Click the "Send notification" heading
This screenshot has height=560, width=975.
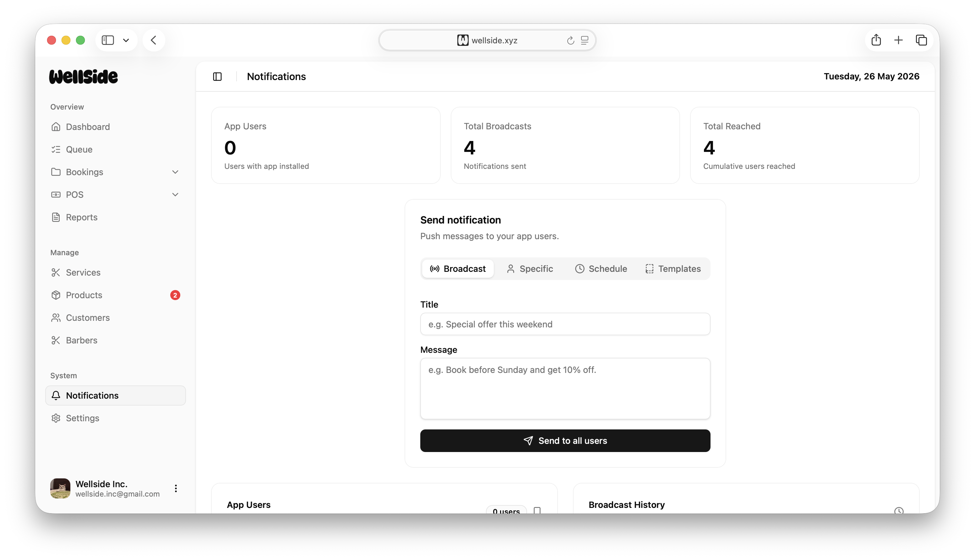tap(460, 220)
